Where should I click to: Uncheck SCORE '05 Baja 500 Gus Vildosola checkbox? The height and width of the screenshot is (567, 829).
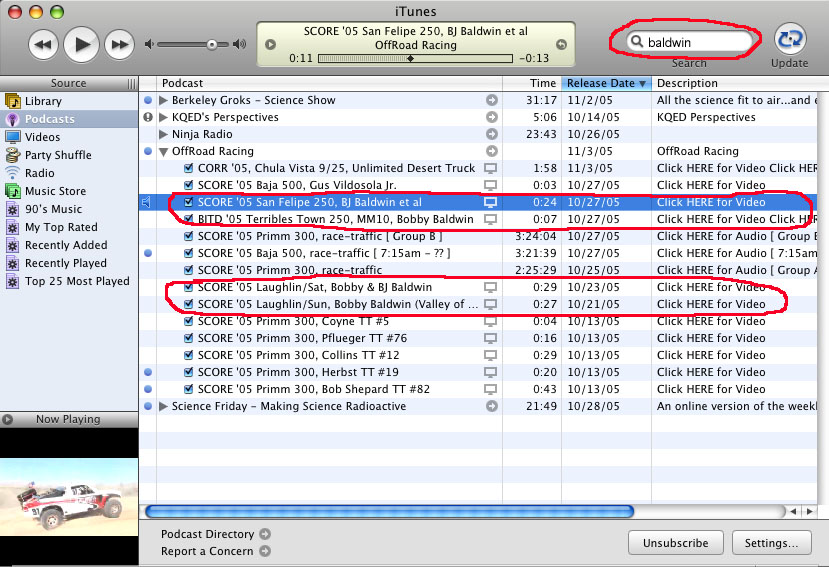click(188, 185)
